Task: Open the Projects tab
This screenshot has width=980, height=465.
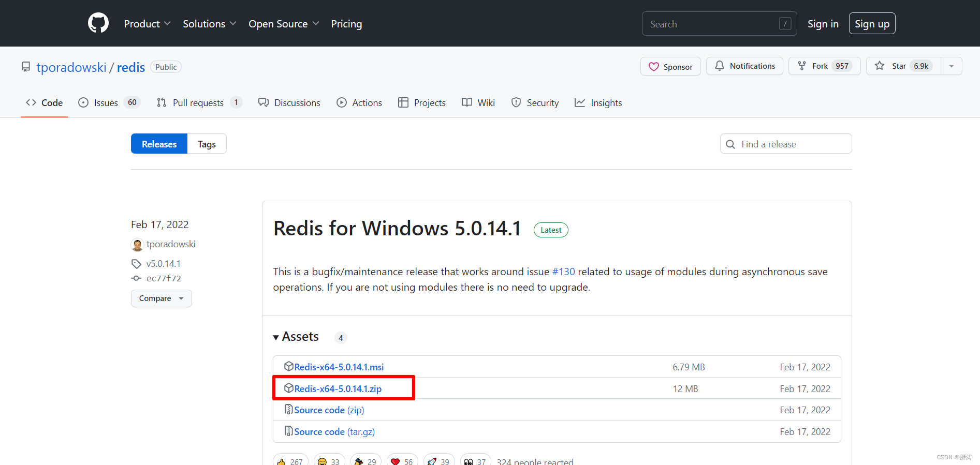Action: click(422, 103)
